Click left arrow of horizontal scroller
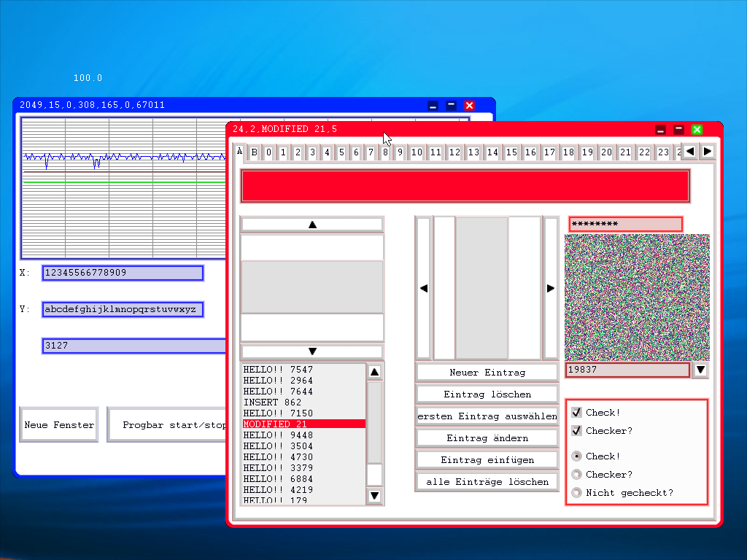The width and height of the screenshot is (747, 560). click(424, 288)
